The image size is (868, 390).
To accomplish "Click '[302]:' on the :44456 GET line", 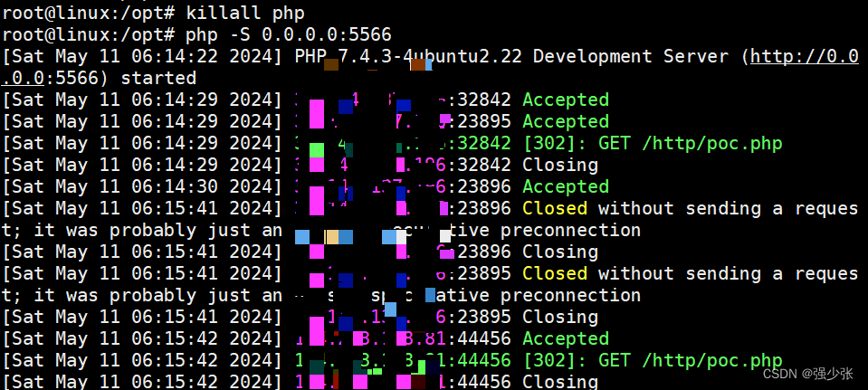I will (555, 360).
